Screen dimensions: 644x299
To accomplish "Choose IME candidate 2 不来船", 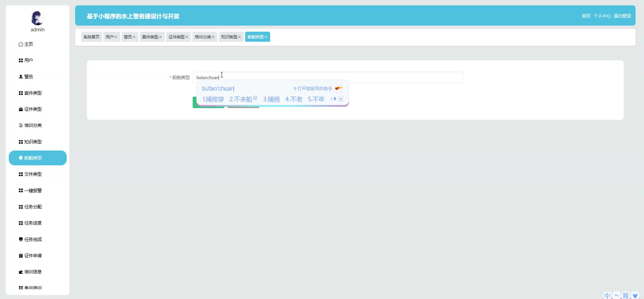I will pos(243,99).
